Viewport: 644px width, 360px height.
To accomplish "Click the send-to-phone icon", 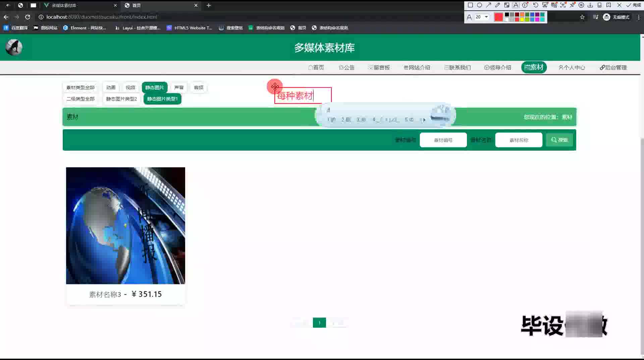I will click(599, 5).
